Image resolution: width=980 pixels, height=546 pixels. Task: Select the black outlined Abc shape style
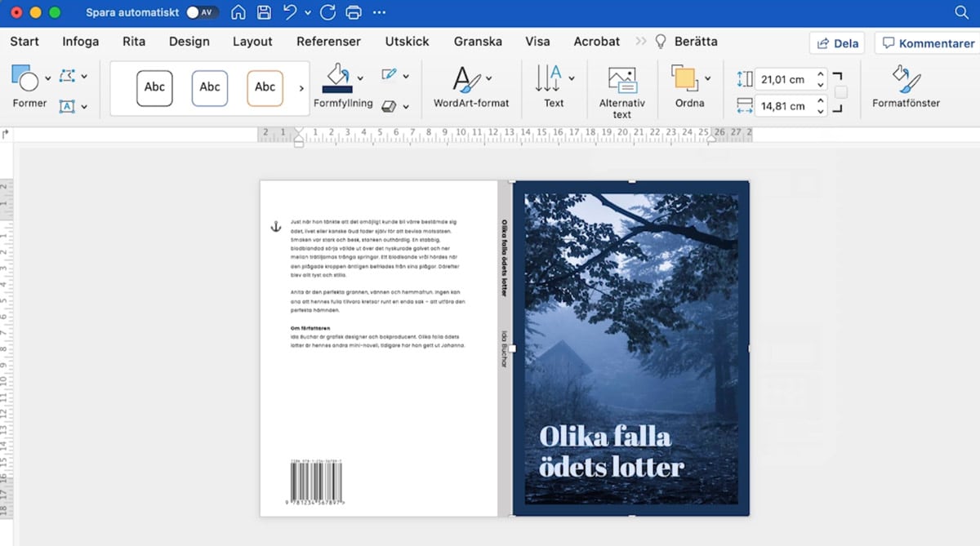point(154,88)
